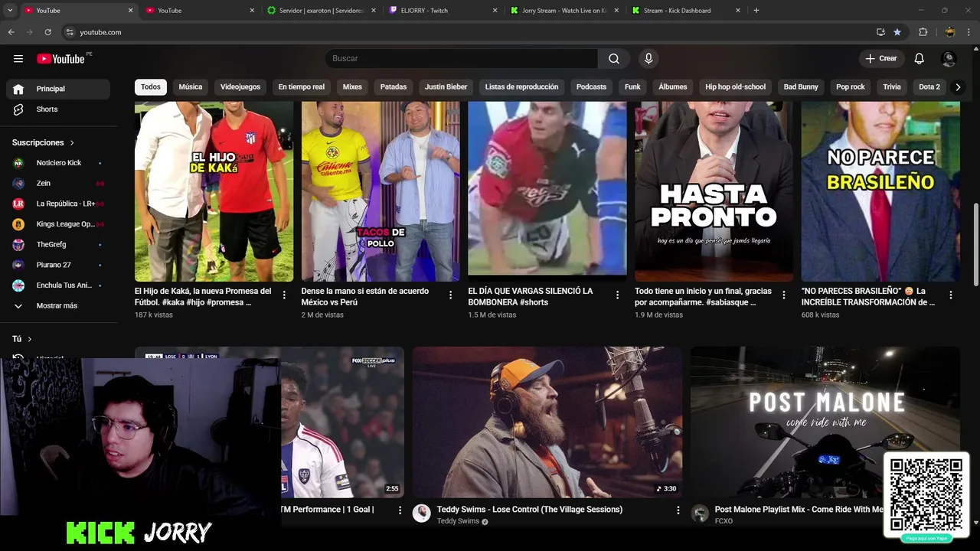Select the Videojuegos filter chip
980x551 pixels.
click(x=240, y=86)
